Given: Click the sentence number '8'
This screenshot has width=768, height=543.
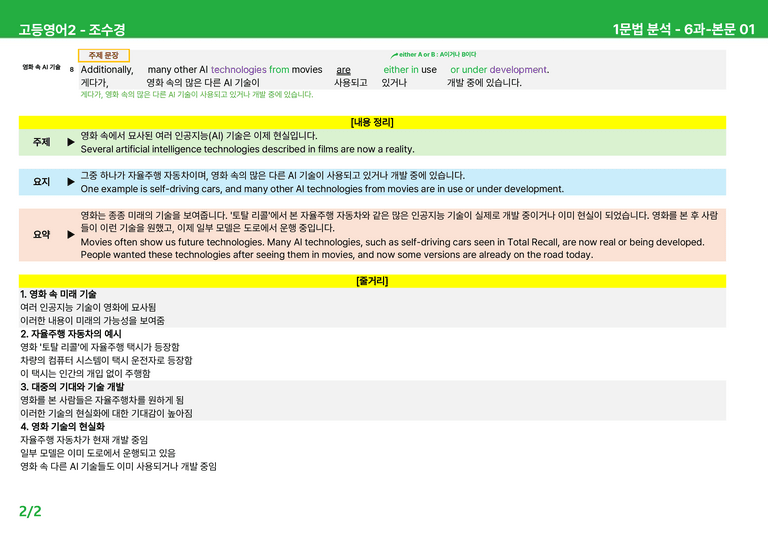Looking at the screenshot, I should [x=72, y=70].
